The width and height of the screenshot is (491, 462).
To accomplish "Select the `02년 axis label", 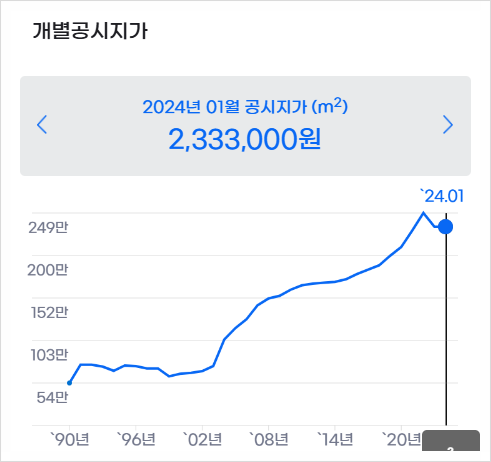I will (202, 440).
